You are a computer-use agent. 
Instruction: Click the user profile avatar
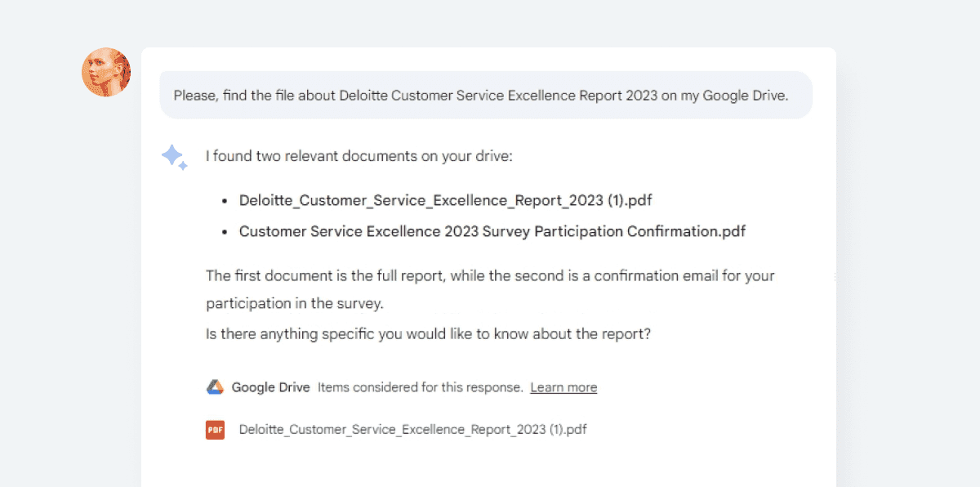click(x=106, y=72)
